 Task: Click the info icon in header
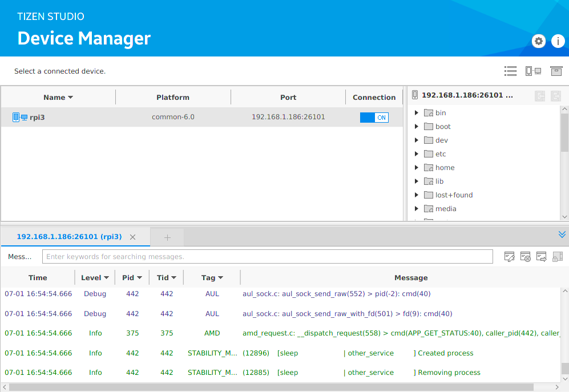point(557,41)
